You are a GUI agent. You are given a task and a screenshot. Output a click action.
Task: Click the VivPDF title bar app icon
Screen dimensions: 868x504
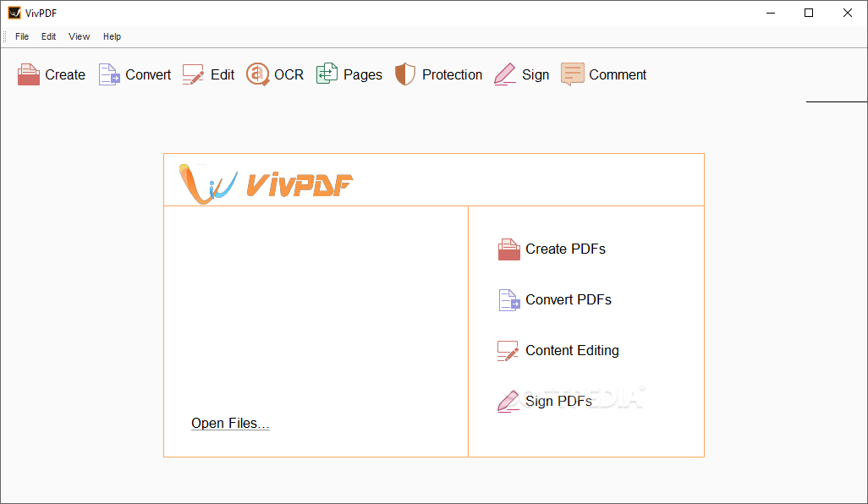point(14,13)
